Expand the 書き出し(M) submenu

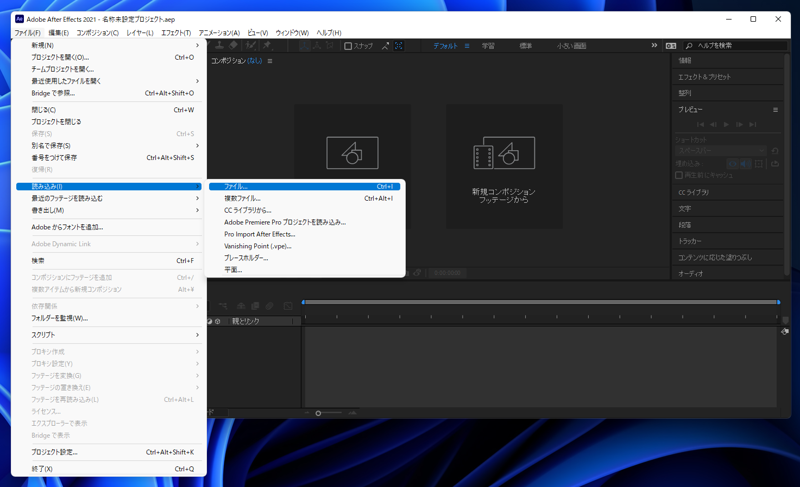(x=197, y=210)
